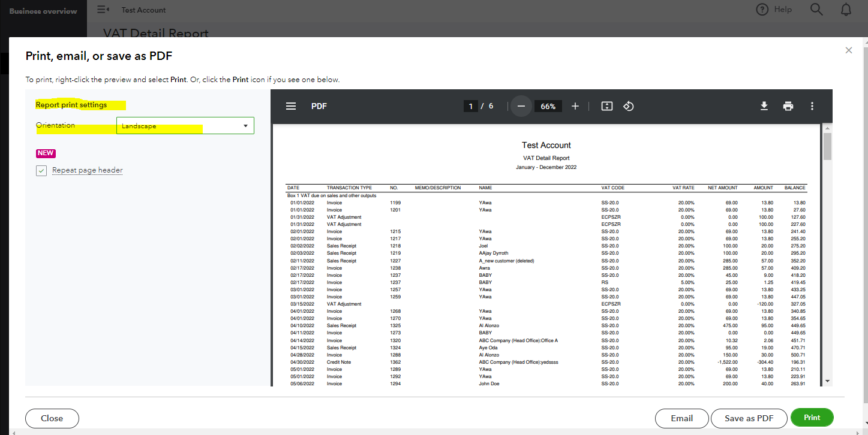Toggle the Repeat page header checkbox
Viewport: 868px width, 435px height.
tap(41, 171)
